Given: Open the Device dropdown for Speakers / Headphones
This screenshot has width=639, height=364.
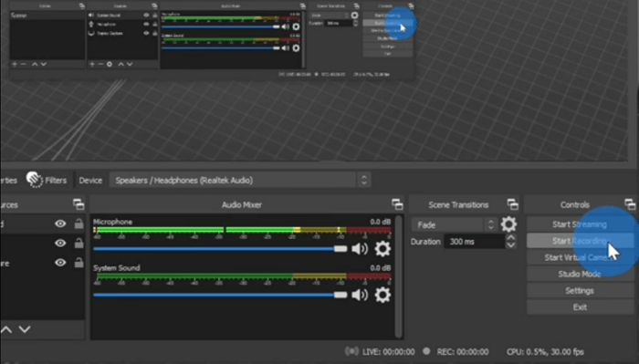Looking at the screenshot, I should click(240, 180).
